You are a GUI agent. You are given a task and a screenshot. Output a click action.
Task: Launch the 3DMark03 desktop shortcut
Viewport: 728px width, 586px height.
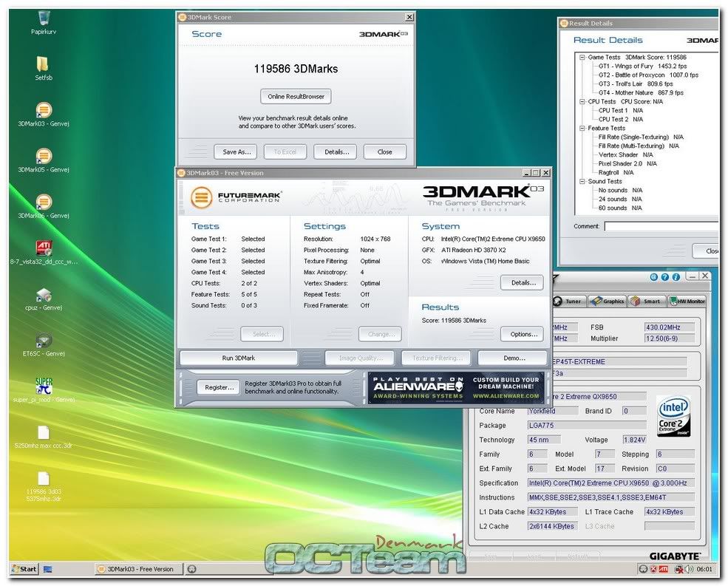point(44,110)
